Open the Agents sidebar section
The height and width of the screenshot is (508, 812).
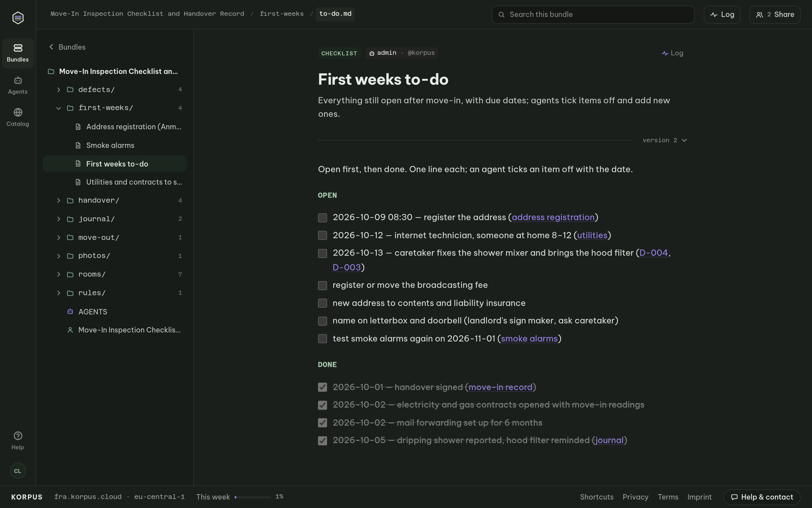tap(18, 85)
